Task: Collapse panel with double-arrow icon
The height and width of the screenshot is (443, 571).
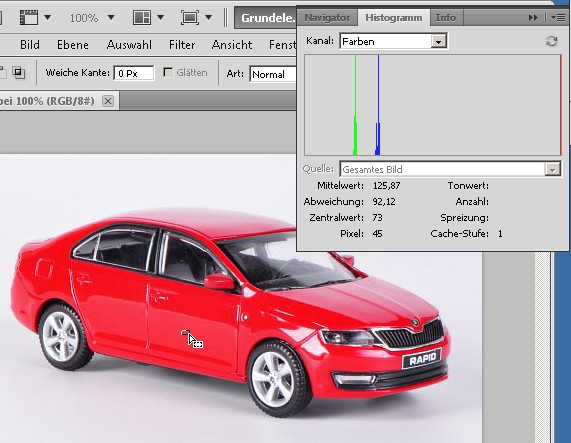Action: click(533, 17)
